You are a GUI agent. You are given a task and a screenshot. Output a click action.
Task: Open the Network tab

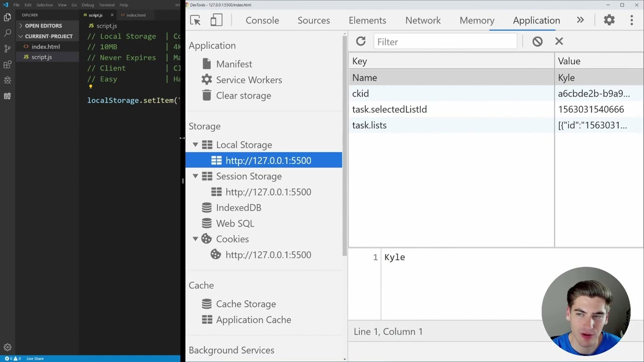(423, 20)
